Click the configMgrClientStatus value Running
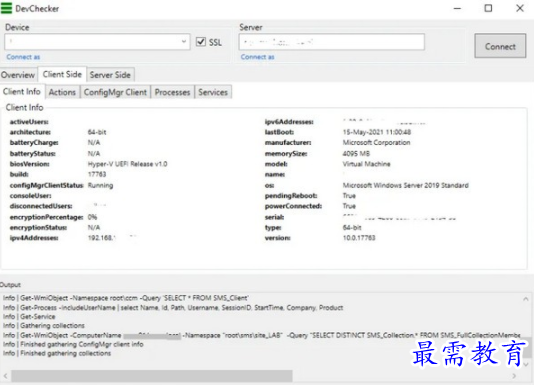The height and width of the screenshot is (385, 534). click(x=100, y=185)
